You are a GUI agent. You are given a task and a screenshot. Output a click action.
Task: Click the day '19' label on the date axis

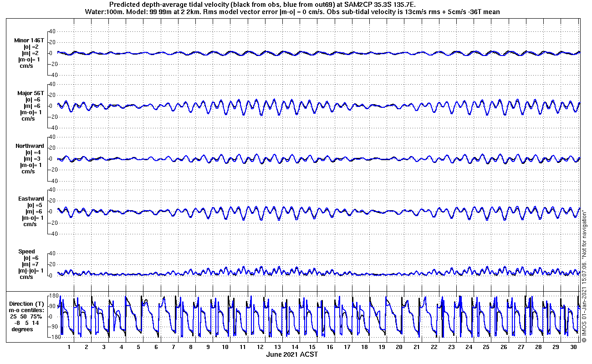(382, 347)
